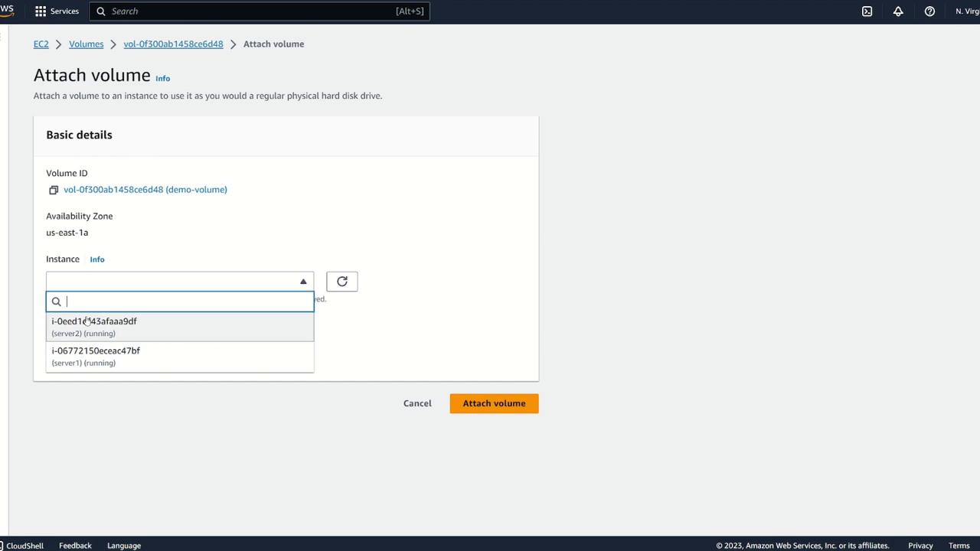The width and height of the screenshot is (980, 551).
Task: Click the instance filter search field
Action: point(180,302)
